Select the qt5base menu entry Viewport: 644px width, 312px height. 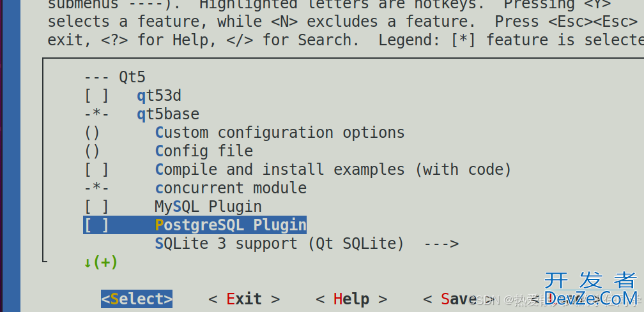point(168,114)
